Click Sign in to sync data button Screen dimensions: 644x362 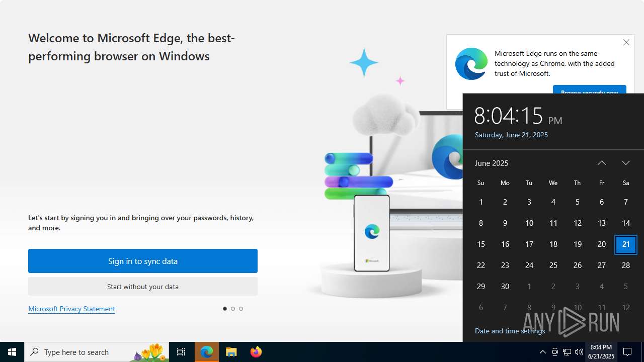(x=143, y=261)
